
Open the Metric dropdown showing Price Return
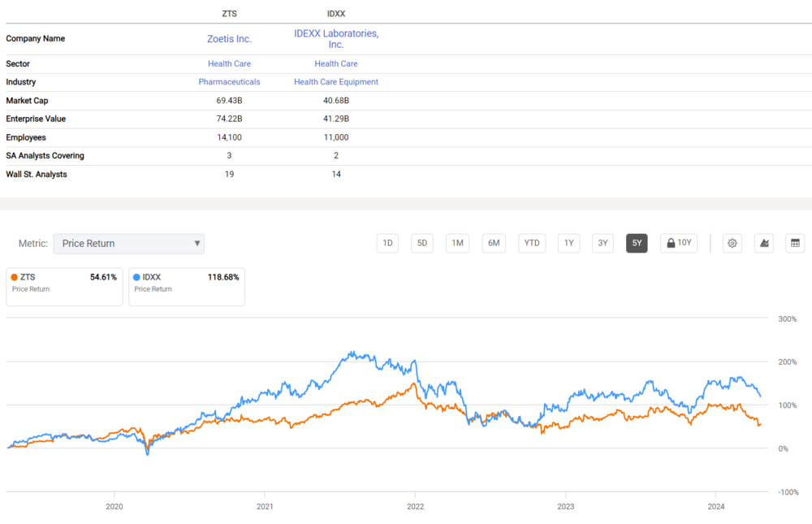coord(129,244)
